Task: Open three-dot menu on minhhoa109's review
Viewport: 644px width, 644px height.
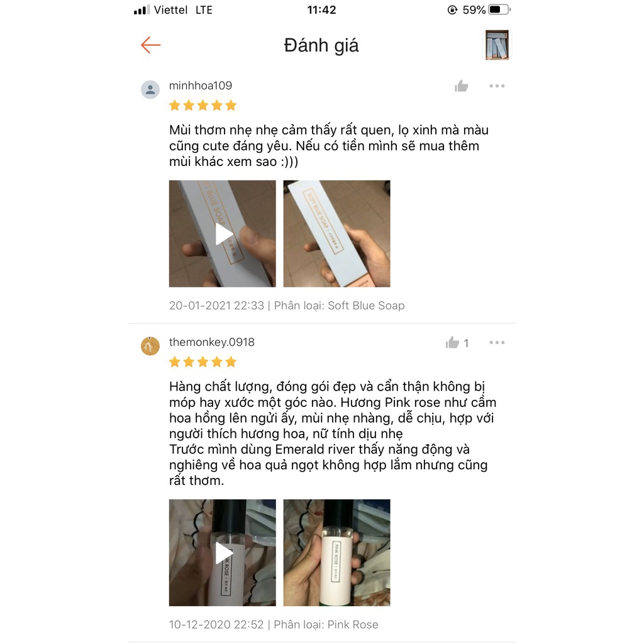Action: [497, 86]
